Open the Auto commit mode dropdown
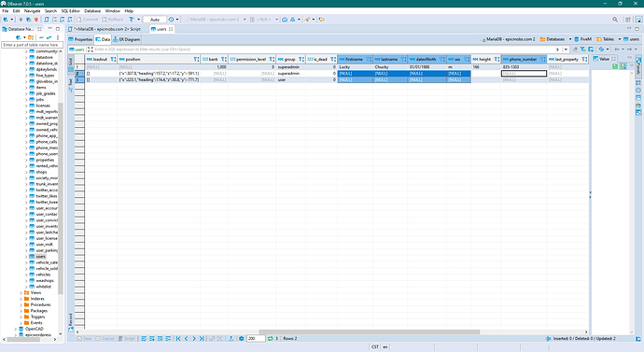This screenshot has height=352, width=644. [x=155, y=20]
